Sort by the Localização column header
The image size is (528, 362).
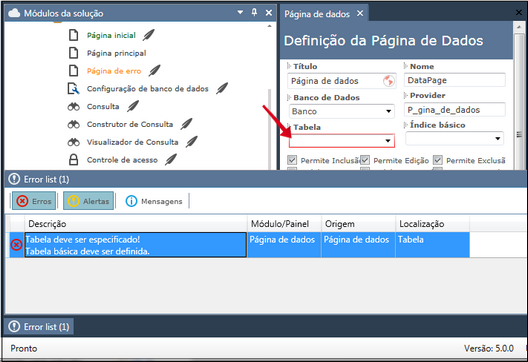pyautogui.click(x=433, y=224)
